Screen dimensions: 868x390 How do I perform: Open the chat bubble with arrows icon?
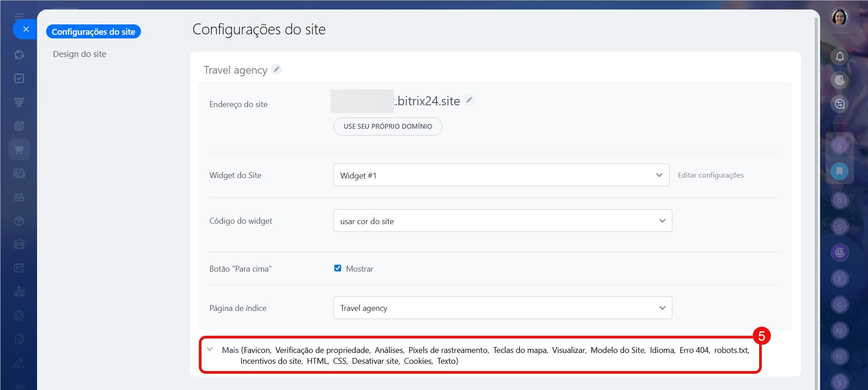click(840, 104)
